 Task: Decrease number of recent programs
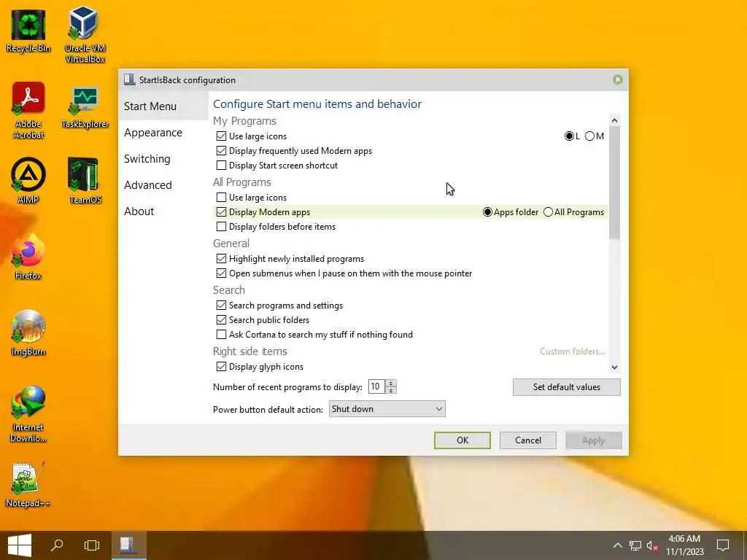click(x=391, y=391)
